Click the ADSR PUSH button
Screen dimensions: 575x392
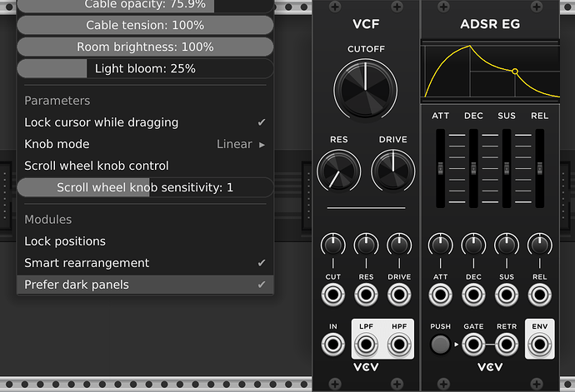[x=440, y=345]
